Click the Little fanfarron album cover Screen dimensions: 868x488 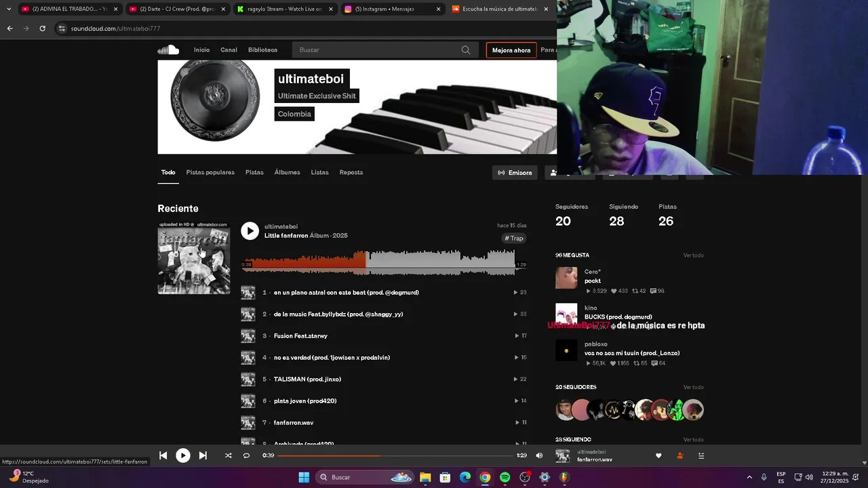(x=194, y=258)
